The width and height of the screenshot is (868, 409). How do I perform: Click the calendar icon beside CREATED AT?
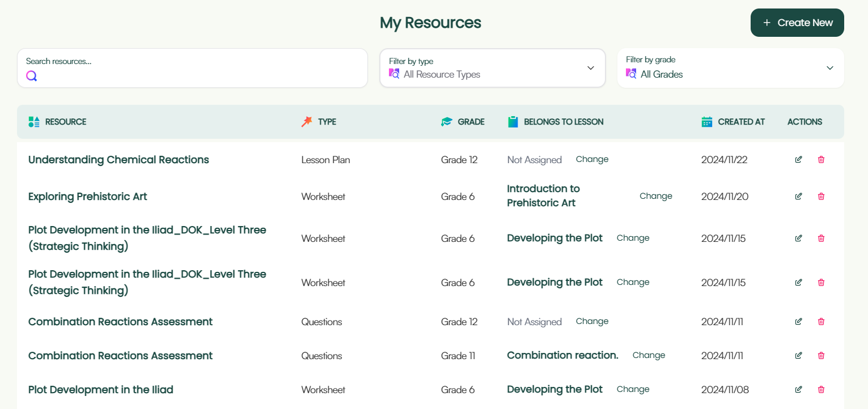(x=707, y=122)
